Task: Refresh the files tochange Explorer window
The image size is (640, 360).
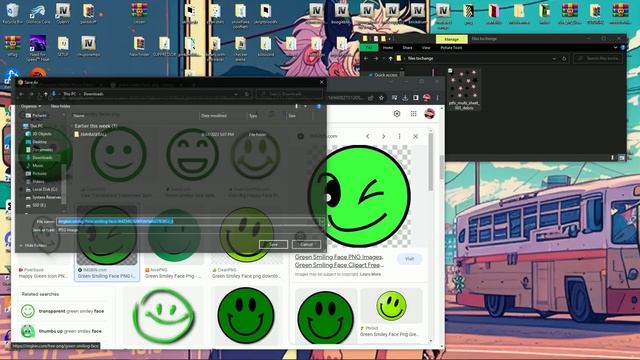Action: pos(564,58)
